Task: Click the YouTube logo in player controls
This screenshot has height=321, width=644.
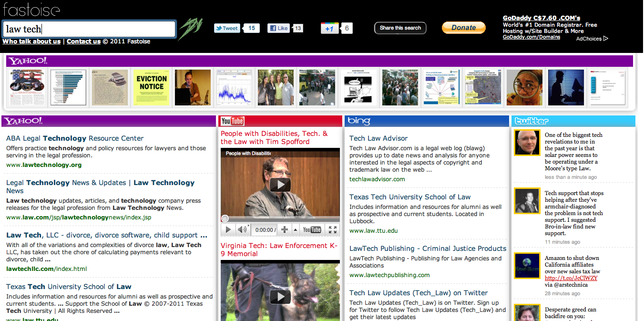Action: pyautogui.click(x=312, y=230)
